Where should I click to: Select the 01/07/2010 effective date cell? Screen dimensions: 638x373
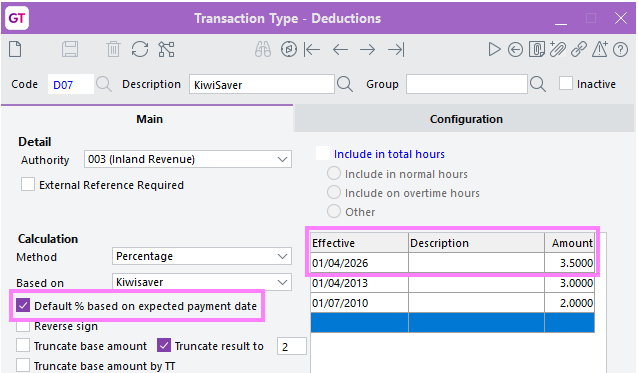[x=359, y=303]
